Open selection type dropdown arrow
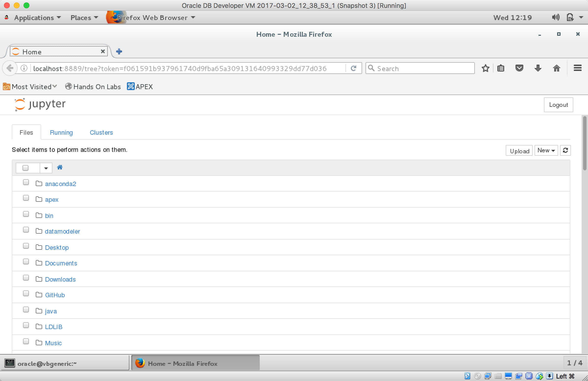588x381 pixels. click(46, 168)
